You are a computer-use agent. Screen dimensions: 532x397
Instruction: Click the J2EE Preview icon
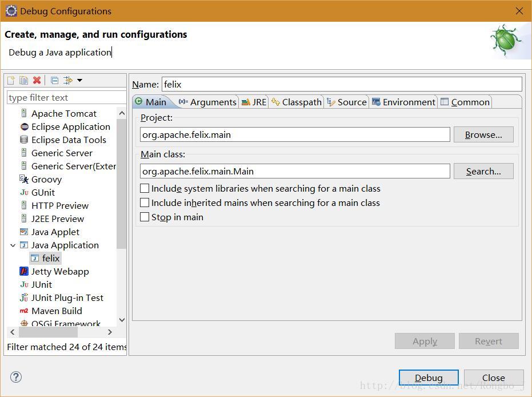pos(24,219)
